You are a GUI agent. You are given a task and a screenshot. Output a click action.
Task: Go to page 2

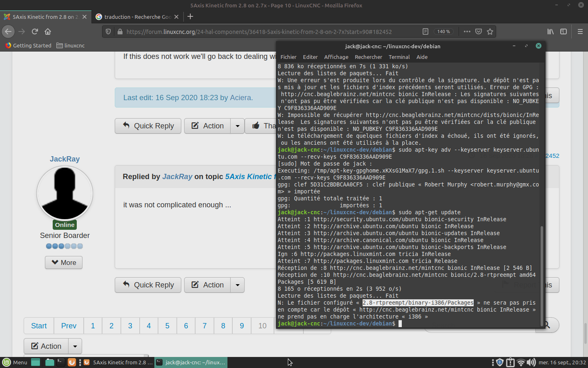(111, 326)
